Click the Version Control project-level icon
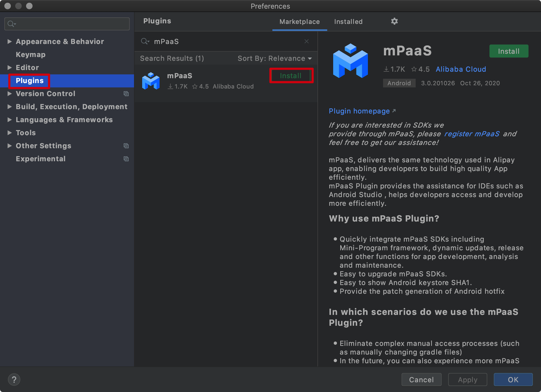Screen dimensions: 541x392 (126, 94)
